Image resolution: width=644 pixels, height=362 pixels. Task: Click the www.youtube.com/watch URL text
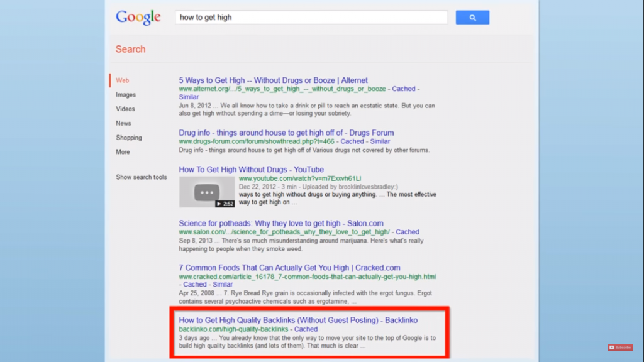click(x=300, y=178)
